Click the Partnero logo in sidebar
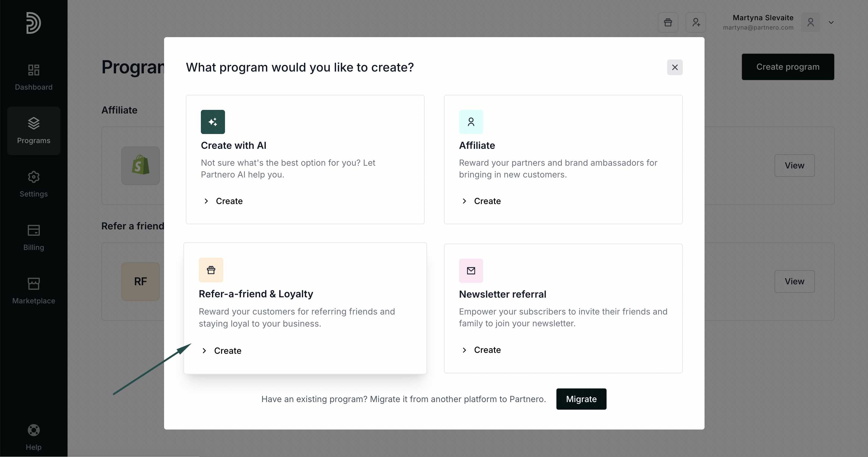This screenshot has height=457, width=868. pyautogui.click(x=34, y=23)
